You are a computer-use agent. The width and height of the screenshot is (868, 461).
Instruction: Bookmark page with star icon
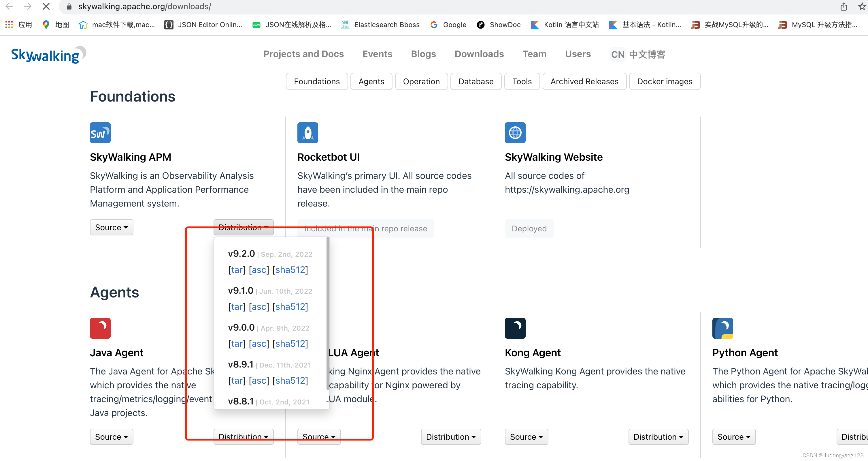[x=862, y=6]
